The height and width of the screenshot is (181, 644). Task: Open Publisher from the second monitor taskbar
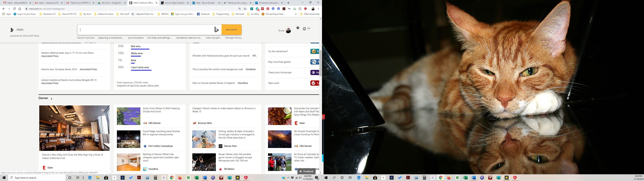(498, 178)
